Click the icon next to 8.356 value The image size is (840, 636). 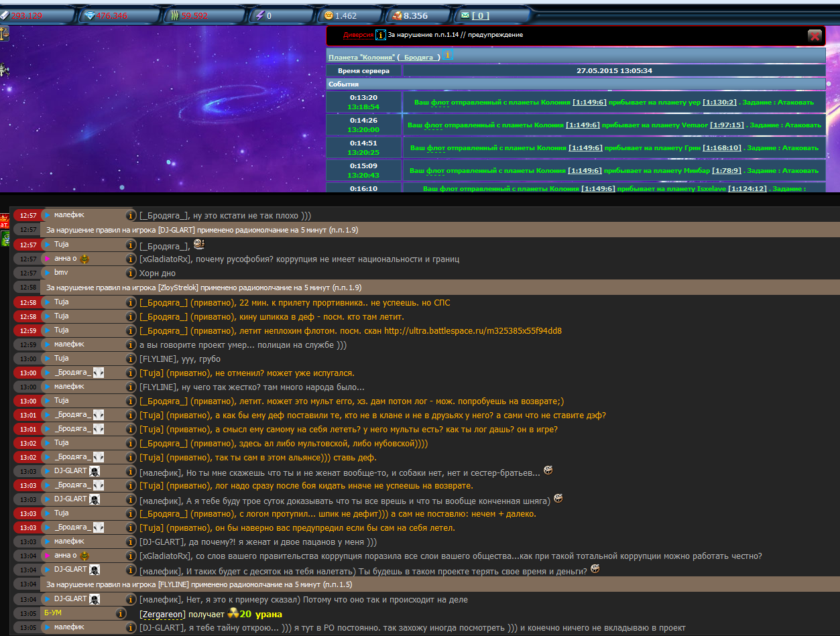coord(397,15)
